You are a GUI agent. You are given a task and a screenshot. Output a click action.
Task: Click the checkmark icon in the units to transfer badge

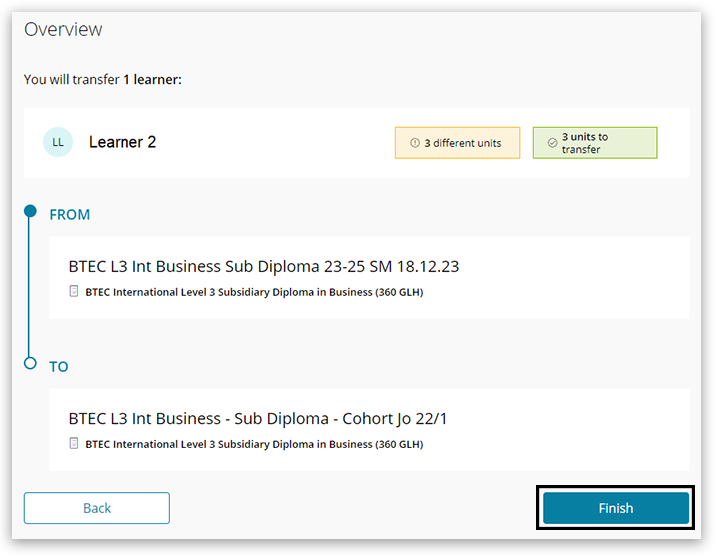click(x=552, y=143)
